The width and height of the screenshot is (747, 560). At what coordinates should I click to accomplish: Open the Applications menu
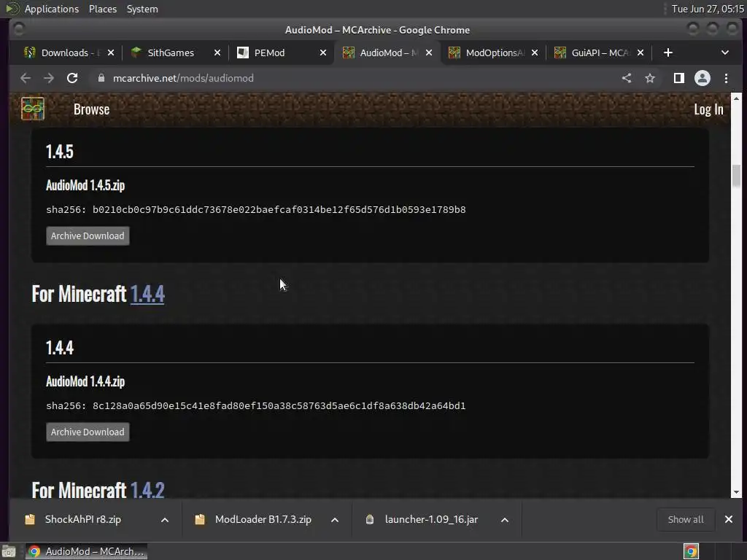coord(52,9)
